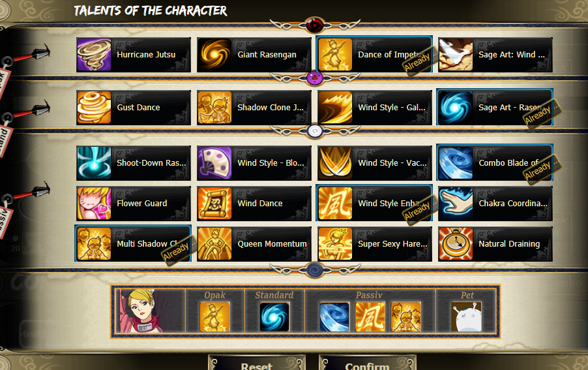588x370 pixels.
Task: Select the Pet slot white creature
Action: (x=466, y=317)
